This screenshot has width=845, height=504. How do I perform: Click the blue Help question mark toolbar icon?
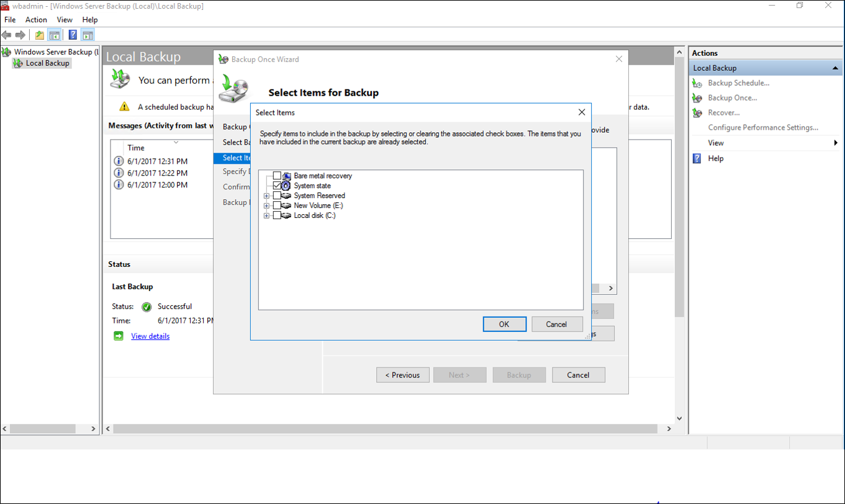73,35
